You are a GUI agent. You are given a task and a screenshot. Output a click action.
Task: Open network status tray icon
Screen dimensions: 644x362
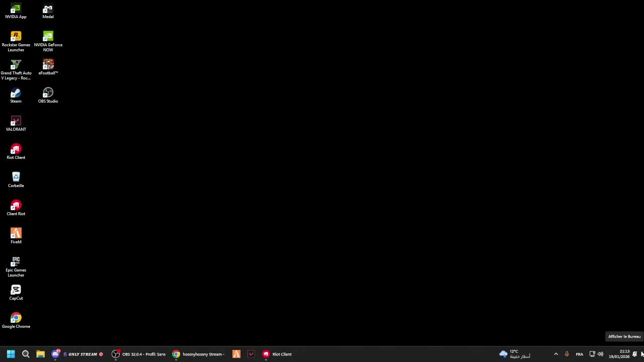point(592,354)
